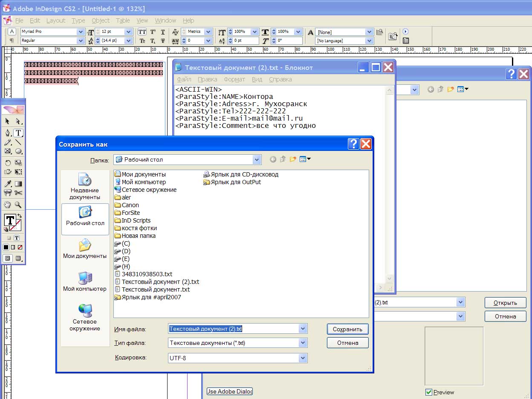Select the Line tool
532x399 pixels.
18,142
